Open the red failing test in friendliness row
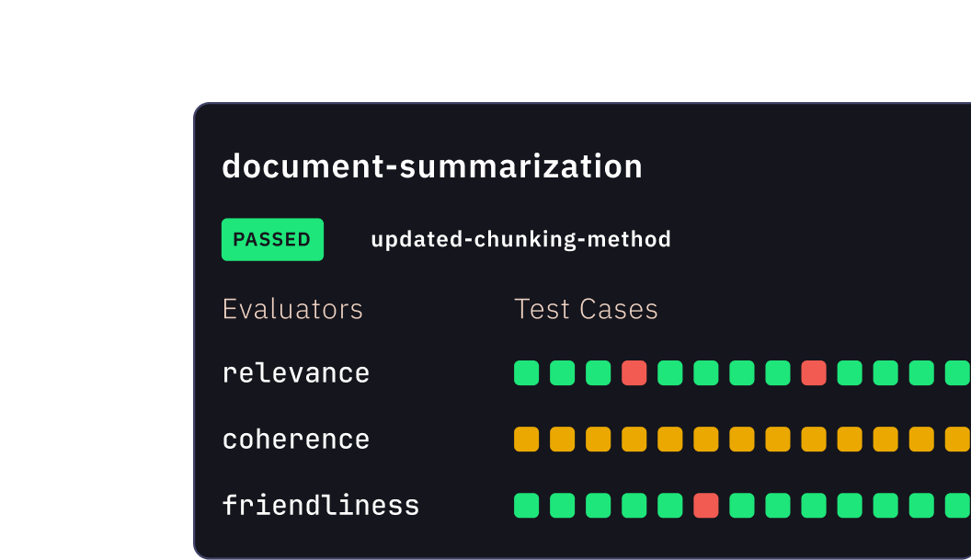Image resolution: width=971 pixels, height=560 pixels. [x=705, y=505]
